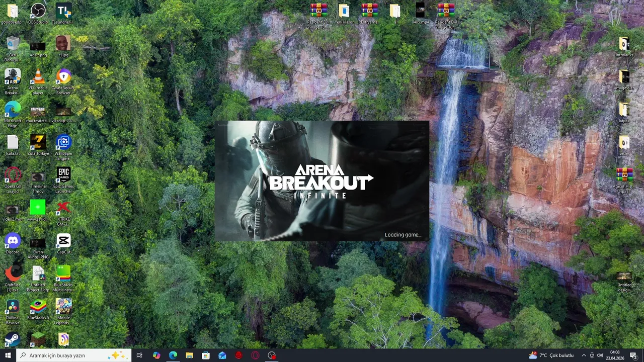Open Task View from the taskbar
The height and width of the screenshot is (362, 644).
click(x=139, y=355)
